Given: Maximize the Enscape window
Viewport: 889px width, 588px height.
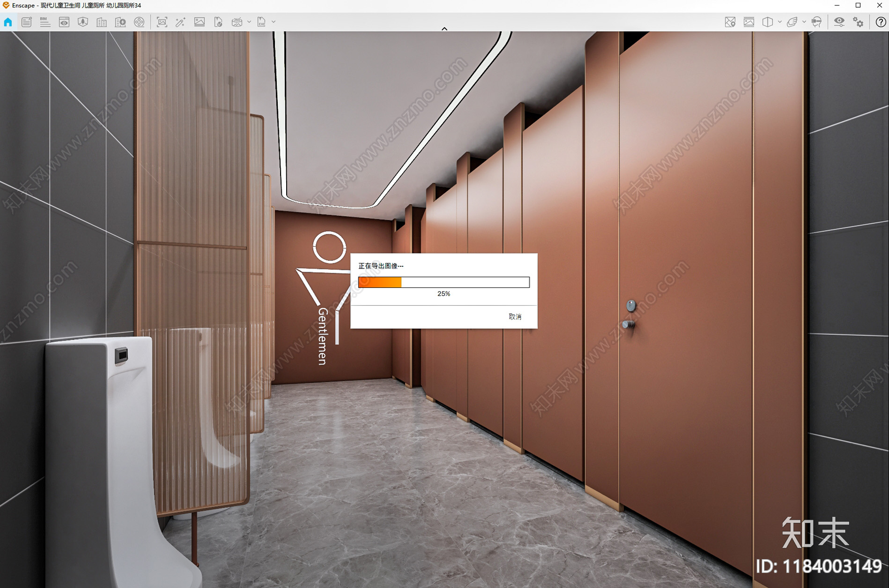Looking at the screenshot, I should [858, 6].
